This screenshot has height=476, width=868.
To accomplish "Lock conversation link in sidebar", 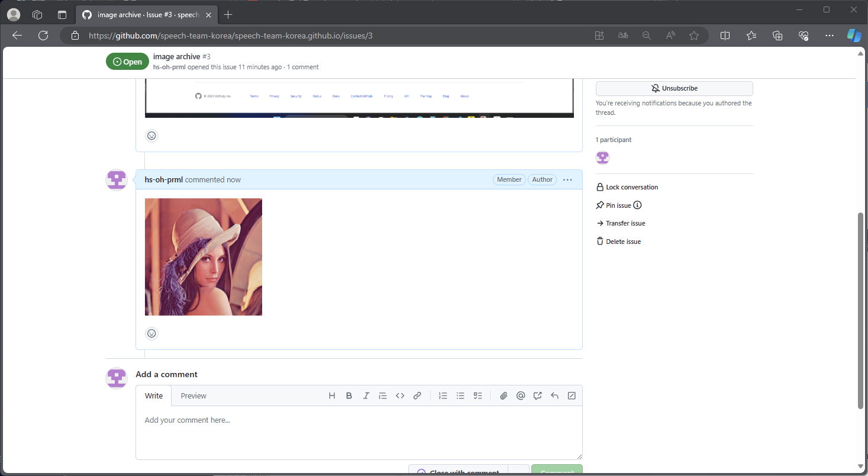I will 627,187.
